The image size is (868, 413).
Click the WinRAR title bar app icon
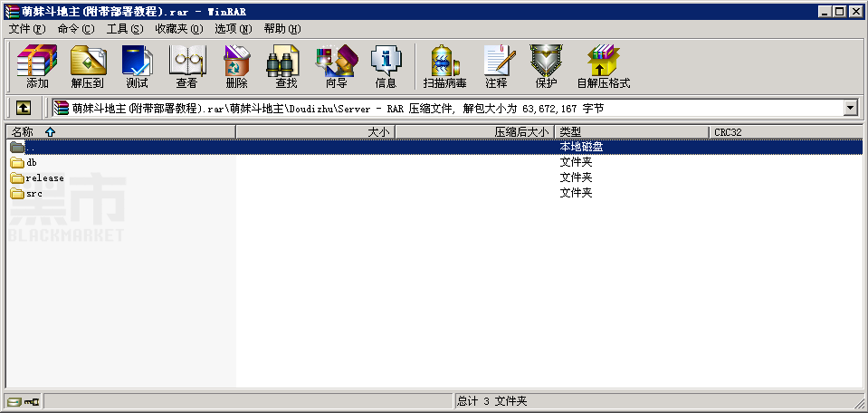click(x=11, y=11)
